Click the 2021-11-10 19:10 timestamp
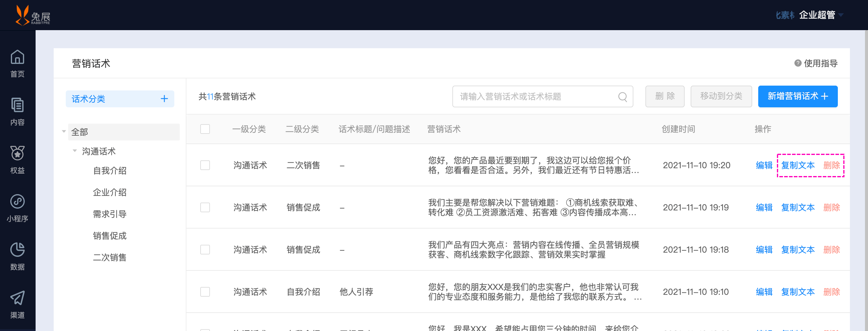This screenshot has height=331, width=868. (x=696, y=292)
